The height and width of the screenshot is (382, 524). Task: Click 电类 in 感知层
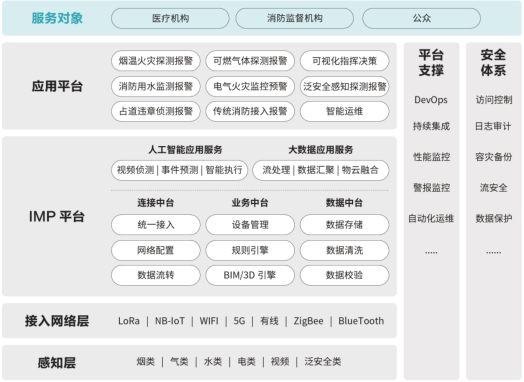tap(247, 361)
